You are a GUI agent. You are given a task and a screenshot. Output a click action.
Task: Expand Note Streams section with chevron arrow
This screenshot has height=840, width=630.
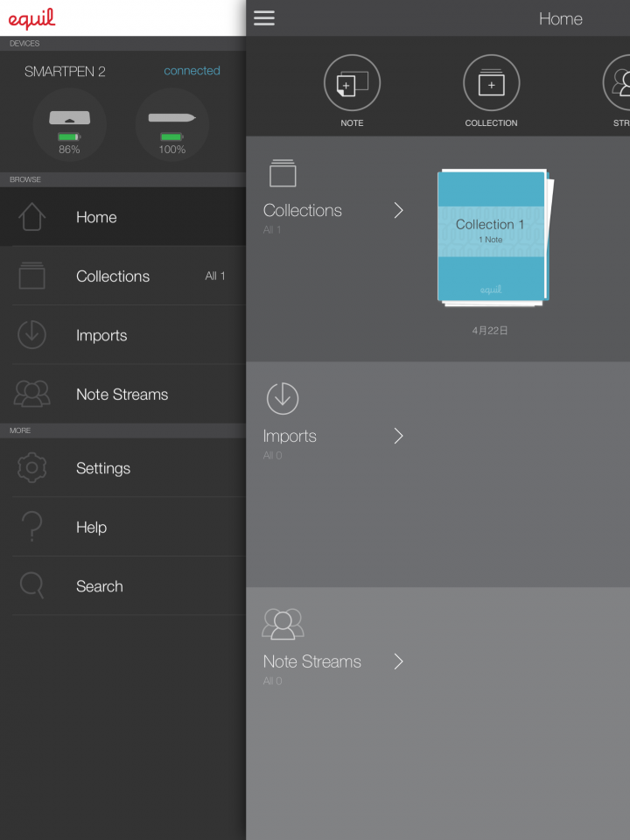[399, 661]
